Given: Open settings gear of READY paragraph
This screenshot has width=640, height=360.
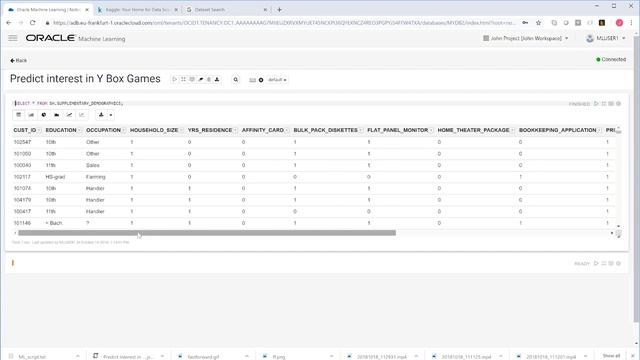Looking at the screenshot, I should coord(618,263).
